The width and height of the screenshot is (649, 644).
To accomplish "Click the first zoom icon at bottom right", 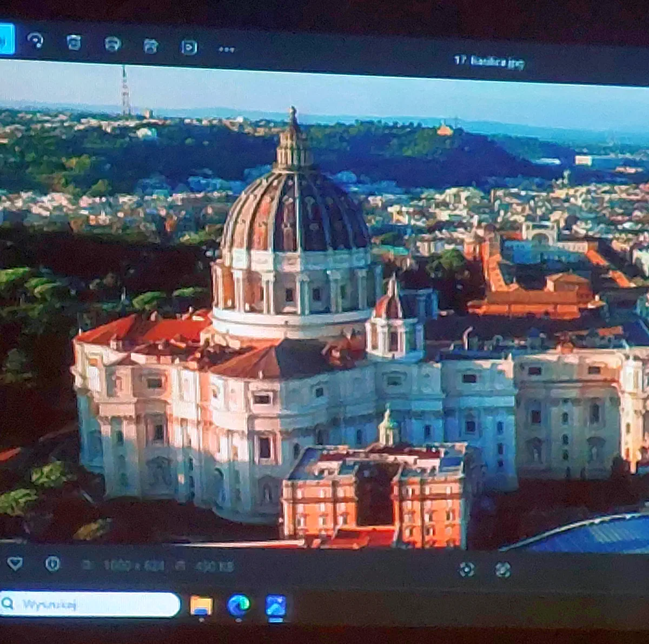I will [x=466, y=569].
